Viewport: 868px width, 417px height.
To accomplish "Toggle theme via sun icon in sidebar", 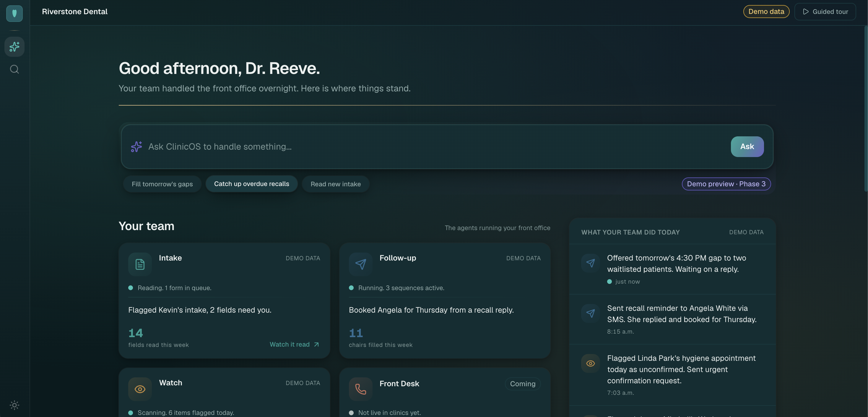I will point(14,405).
